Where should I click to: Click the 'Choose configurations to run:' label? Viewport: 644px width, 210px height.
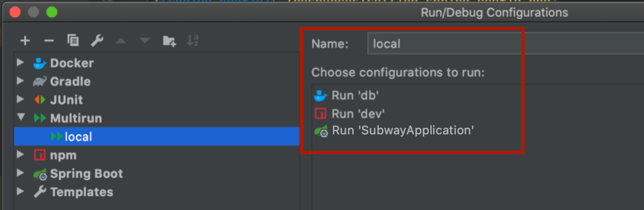(398, 73)
